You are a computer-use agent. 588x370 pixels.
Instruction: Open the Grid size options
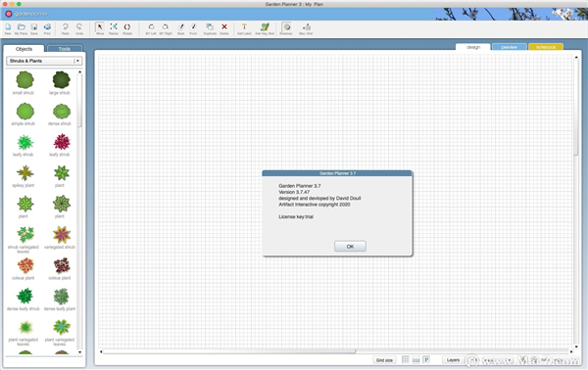coord(384,360)
